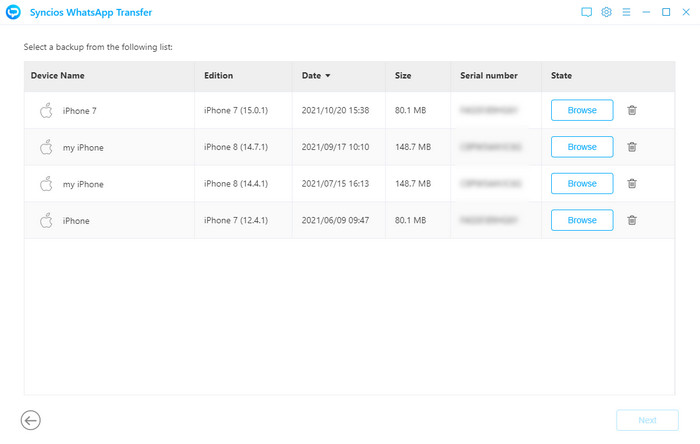Viewport: 700px width, 444px height.
Task: Select the 2021/07/15 16:13 date cell
Action: pyautogui.click(x=335, y=183)
